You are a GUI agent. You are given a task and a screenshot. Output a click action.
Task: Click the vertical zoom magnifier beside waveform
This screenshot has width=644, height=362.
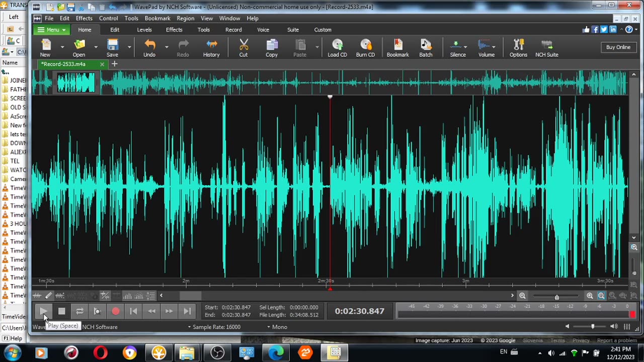pyautogui.click(x=634, y=247)
